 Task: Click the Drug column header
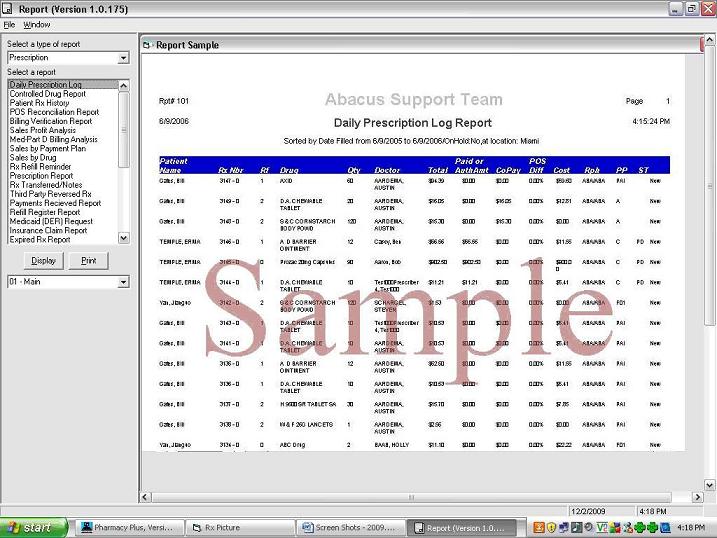tap(289, 170)
